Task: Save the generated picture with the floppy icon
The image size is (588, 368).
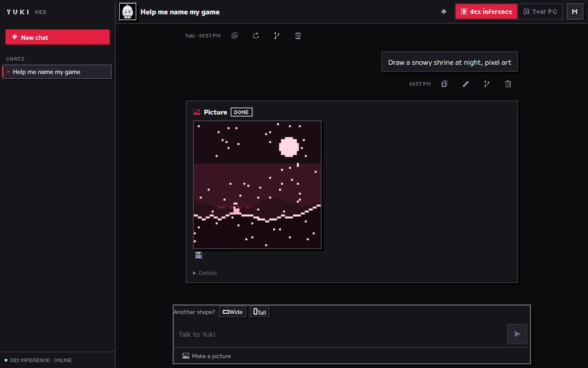Action: click(x=199, y=255)
